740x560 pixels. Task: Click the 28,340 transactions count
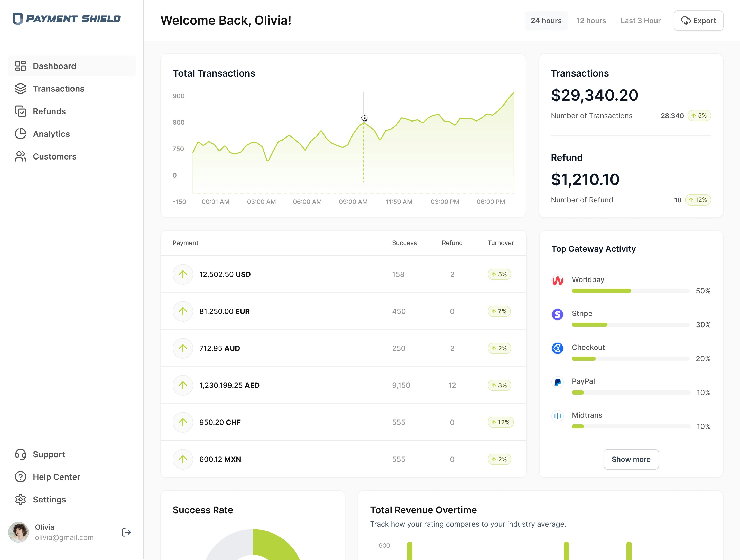click(x=672, y=116)
